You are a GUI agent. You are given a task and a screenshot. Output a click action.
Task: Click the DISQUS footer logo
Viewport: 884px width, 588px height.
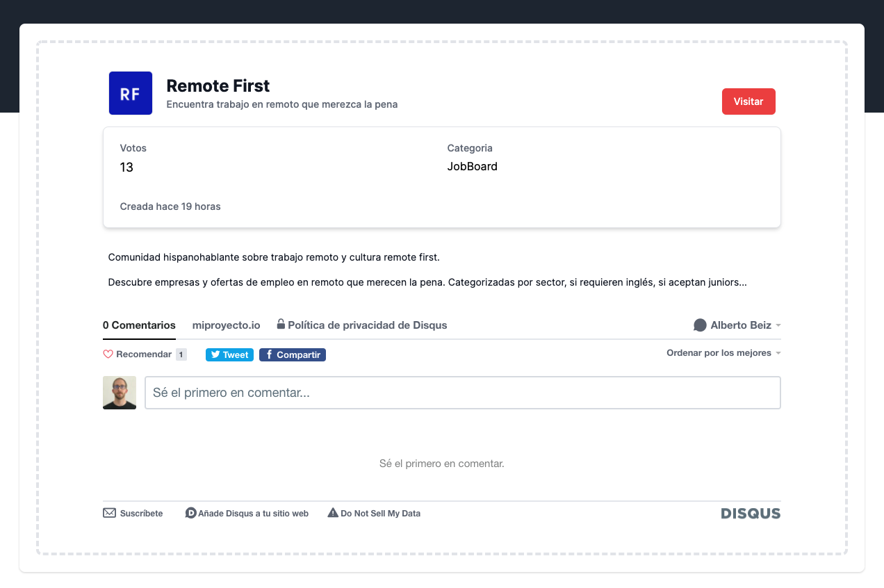click(751, 514)
